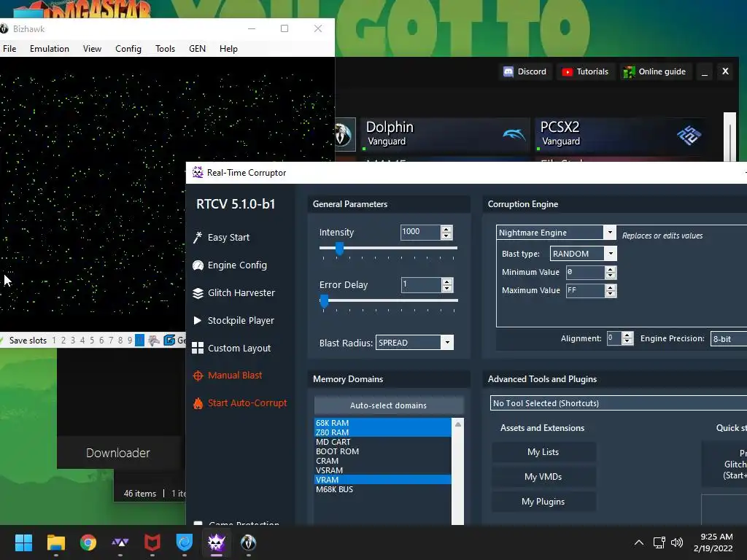The height and width of the screenshot is (560, 747).
Task: Select save slot 7 in Bizhawk
Action: pyautogui.click(x=111, y=341)
